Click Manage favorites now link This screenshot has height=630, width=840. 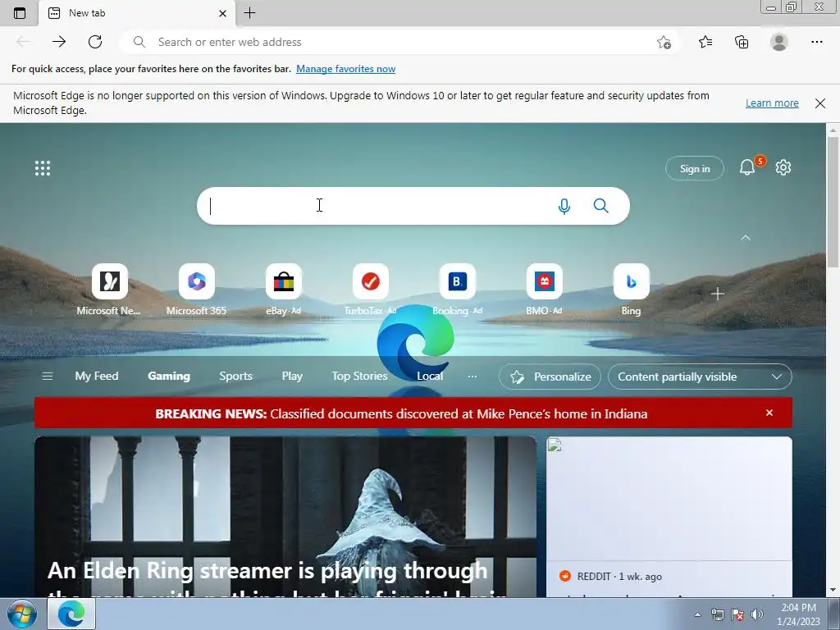pyautogui.click(x=345, y=69)
